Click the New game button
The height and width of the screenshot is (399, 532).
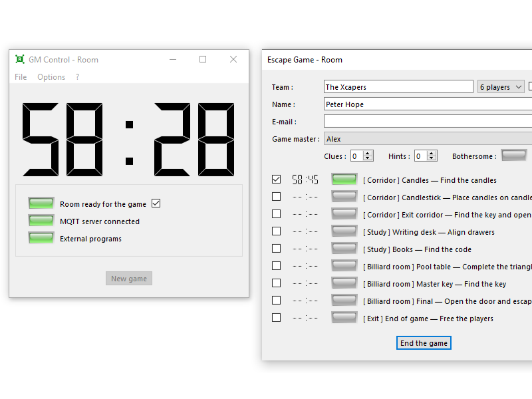coord(129,279)
